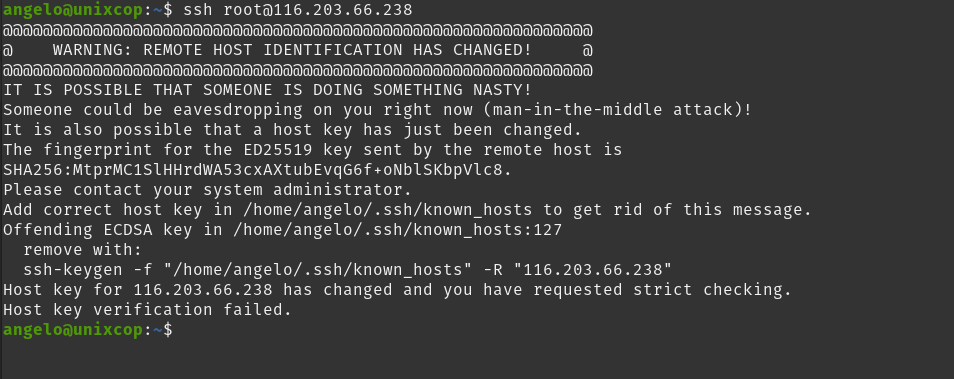Click the first angelo@unixcop prompt
Image resolution: width=954 pixels, height=379 pixels.
[x=73, y=10]
